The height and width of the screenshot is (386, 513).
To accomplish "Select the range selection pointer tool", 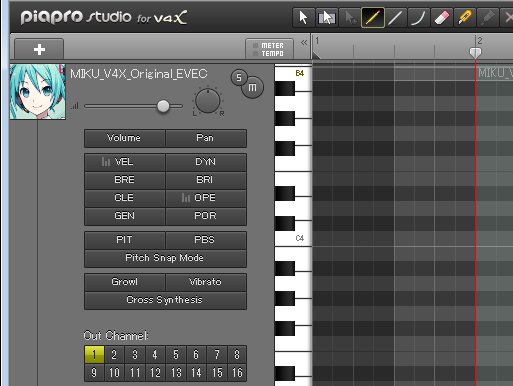I will click(x=326, y=17).
